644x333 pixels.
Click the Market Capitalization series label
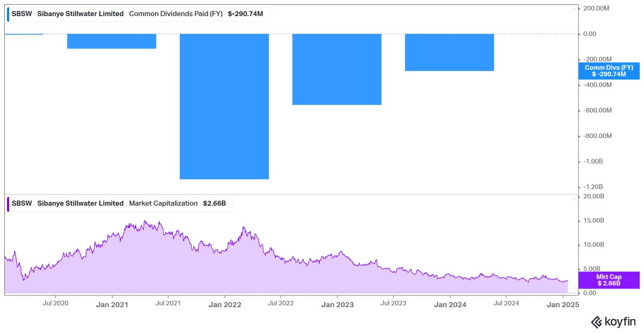click(163, 204)
